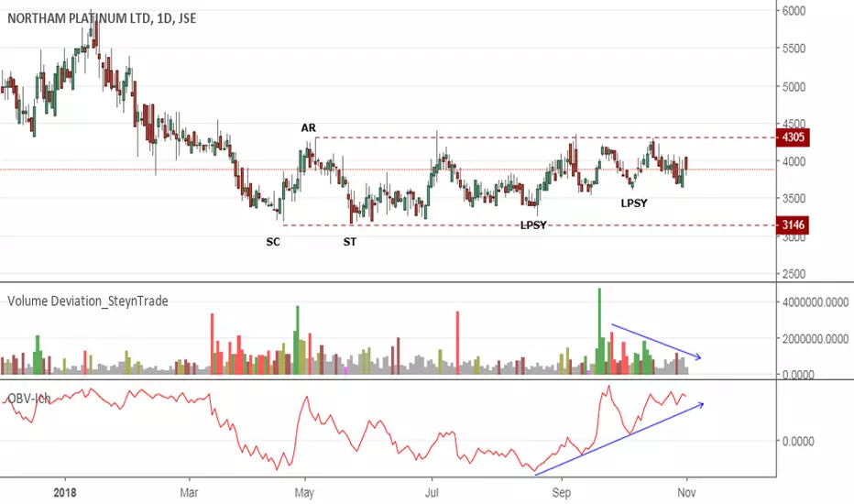This screenshot has height=504, width=854.
Task: Select the OBV-Ich indicator label
Action: pos(28,399)
